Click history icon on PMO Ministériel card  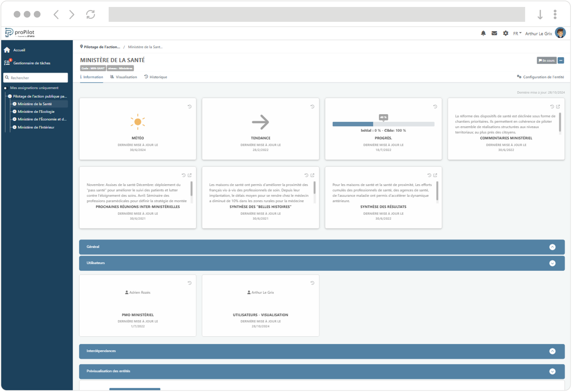(x=189, y=283)
